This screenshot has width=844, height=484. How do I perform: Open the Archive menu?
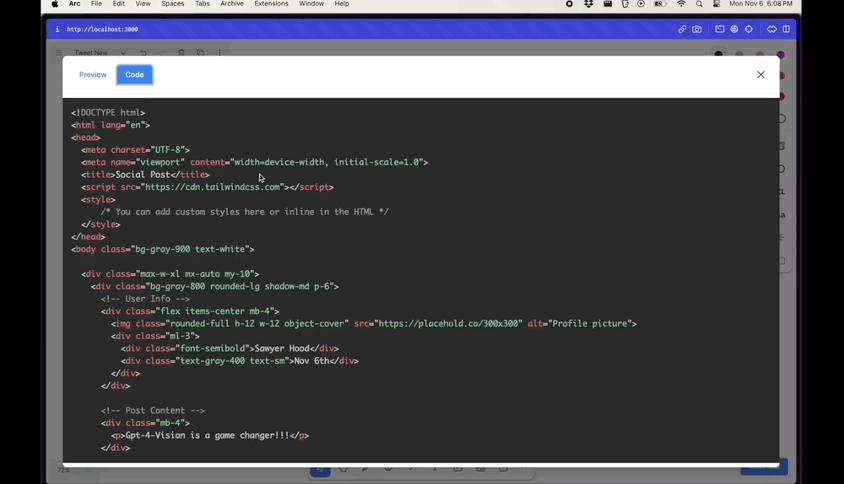tap(232, 4)
